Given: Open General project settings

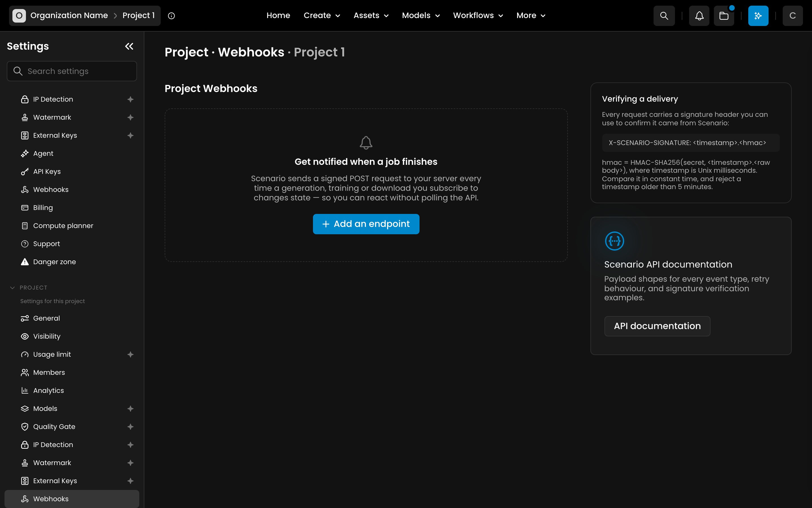Looking at the screenshot, I should pos(72,318).
